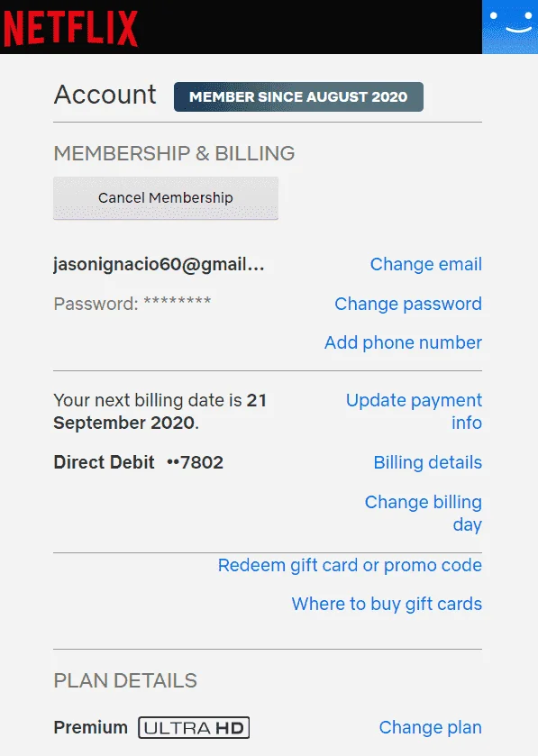Click the Premium plan label
Image resolution: width=538 pixels, height=756 pixels.
click(x=91, y=727)
